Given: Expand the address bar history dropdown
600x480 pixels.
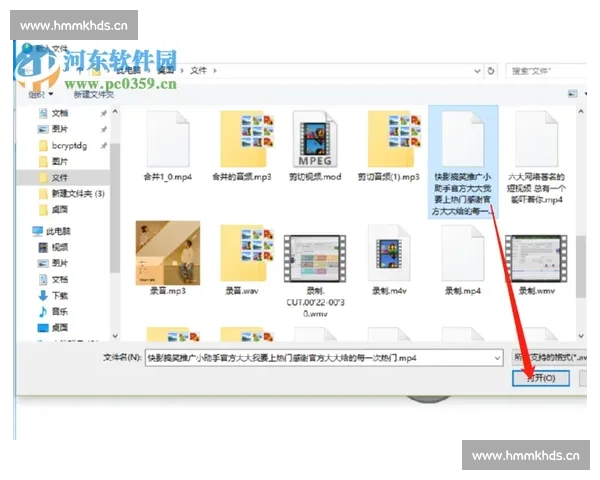Looking at the screenshot, I should pyautogui.click(x=478, y=71).
